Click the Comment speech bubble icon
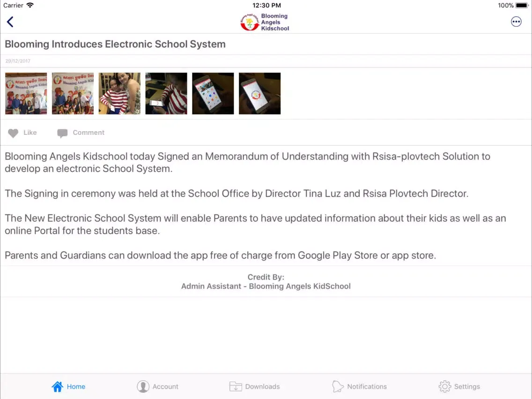Image resolution: width=532 pixels, height=399 pixels. [62, 133]
